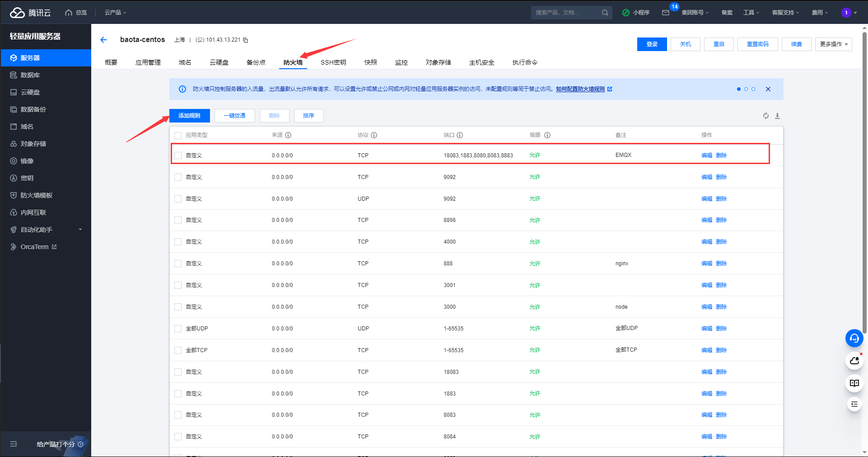Image resolution: width=868 pixels, height=457 pixels.
Task: Close the blue firewall notice banner
Action: 768,89
